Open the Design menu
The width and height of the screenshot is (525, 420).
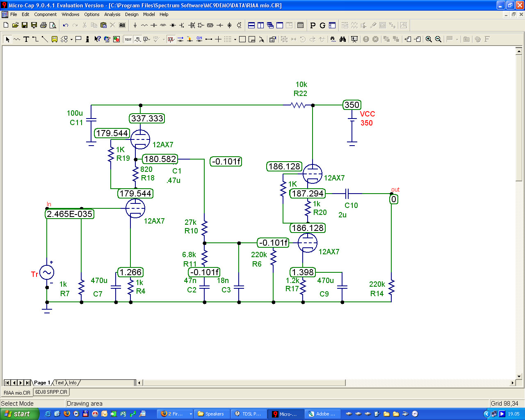coord(132,14)
